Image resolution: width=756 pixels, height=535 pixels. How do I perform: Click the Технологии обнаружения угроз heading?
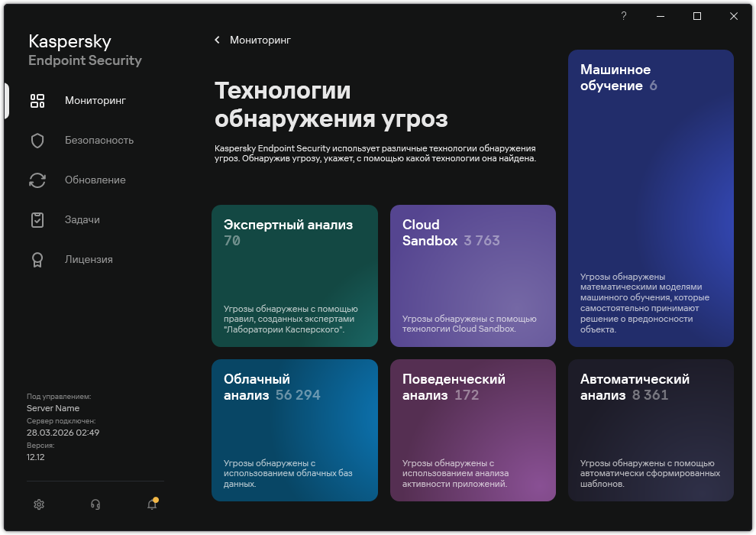(x=331, y=105)
